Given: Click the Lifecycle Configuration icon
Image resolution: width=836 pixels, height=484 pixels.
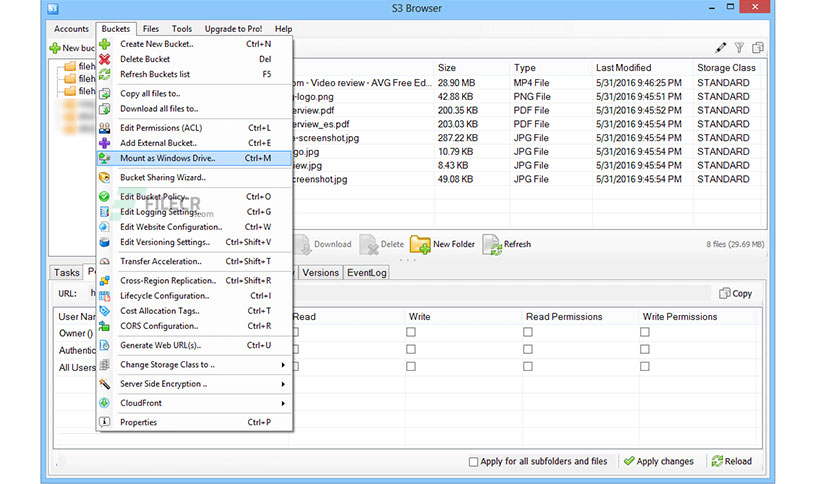Looking at the screenshot, I should click(x=104, y=296).
